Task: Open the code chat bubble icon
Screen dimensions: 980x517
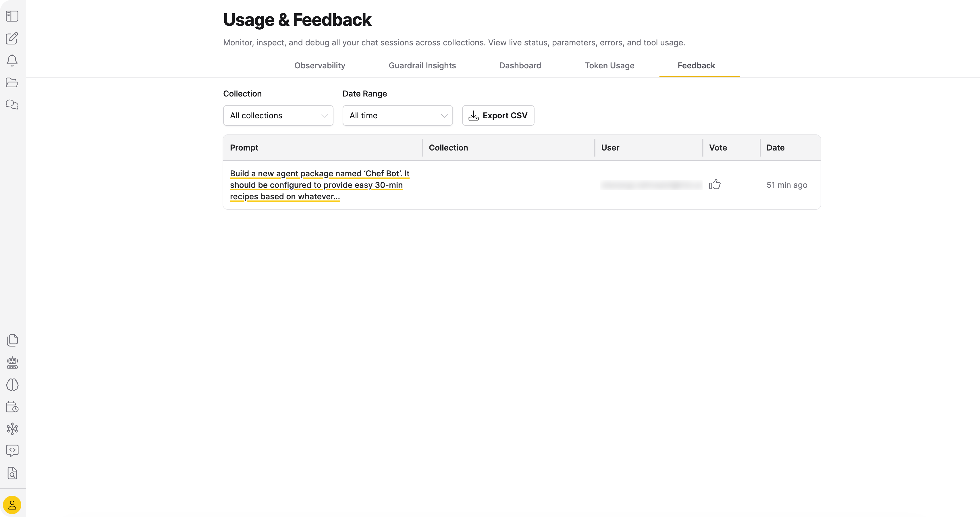Action: (x=12, y=451)
